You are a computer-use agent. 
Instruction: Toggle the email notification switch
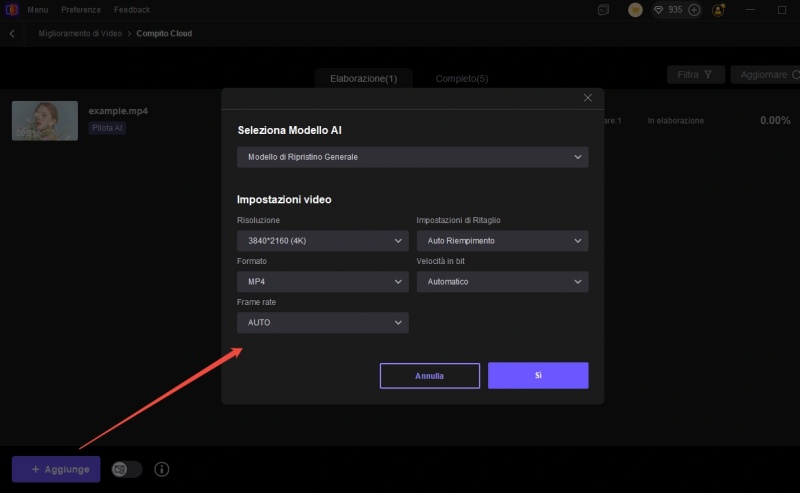(x=127, y=469)
